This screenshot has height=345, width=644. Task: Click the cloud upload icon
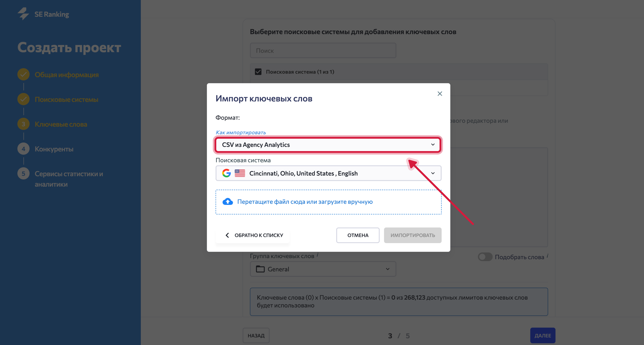[228, 202]
